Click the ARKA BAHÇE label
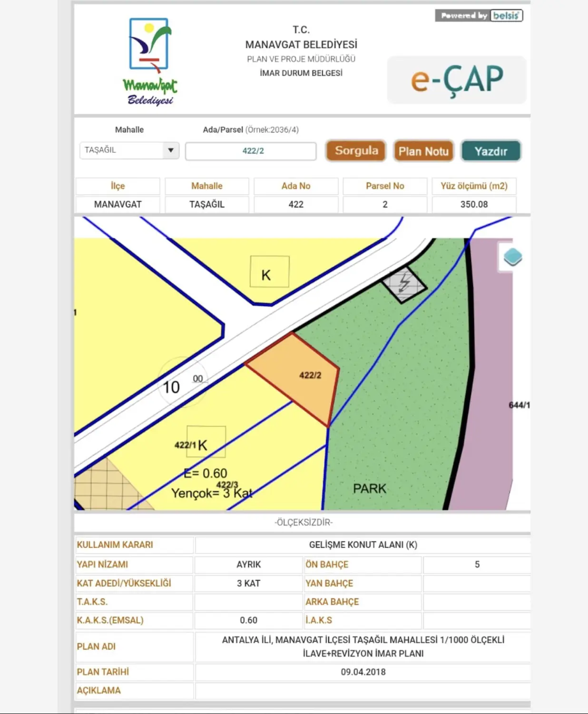Image resolution: width=588 pixels, height=714 pixels. (332, 602)
